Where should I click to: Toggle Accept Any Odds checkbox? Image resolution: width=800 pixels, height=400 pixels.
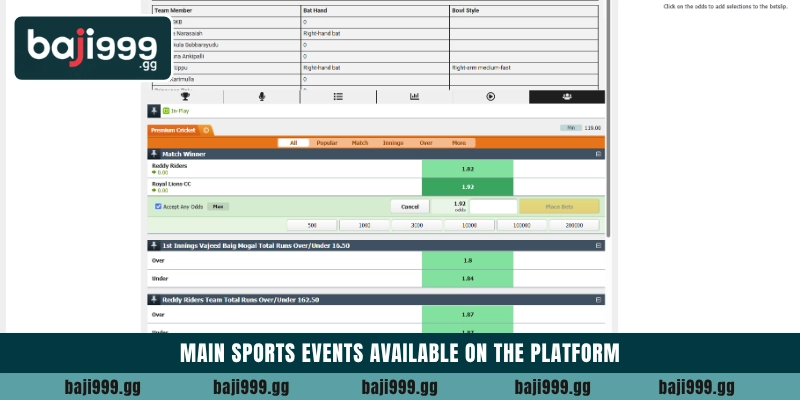pos(158,207)
